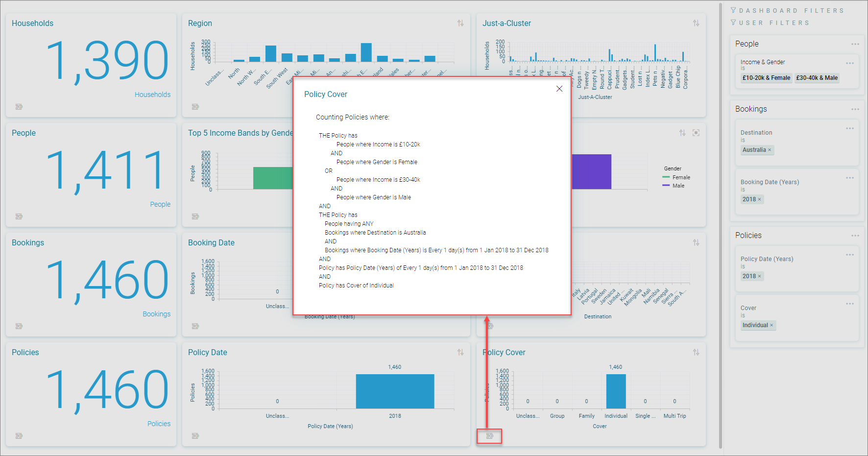Viewport: 868px width, 456px height.
Task: Open description icon on Policy Cover tile
Action: pyautogui.click(x=489, y=435)
